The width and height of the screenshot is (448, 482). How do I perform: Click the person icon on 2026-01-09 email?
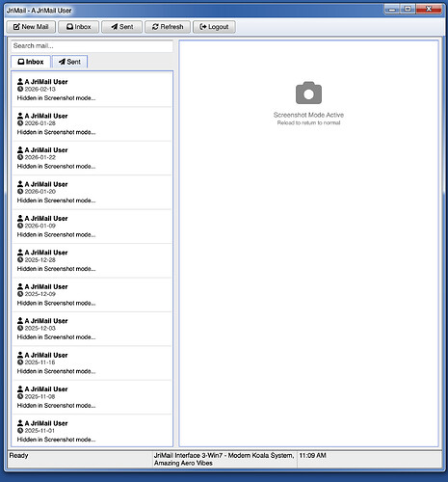20,218
